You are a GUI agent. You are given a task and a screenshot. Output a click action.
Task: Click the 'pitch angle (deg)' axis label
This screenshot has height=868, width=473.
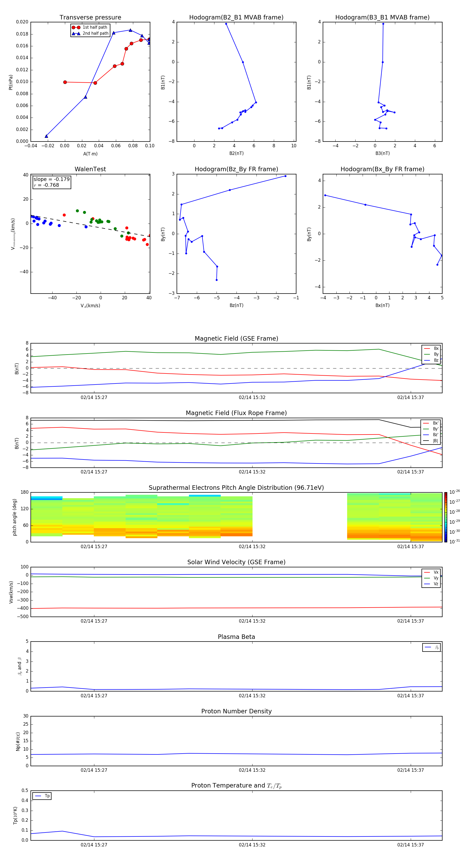[14, 517]
